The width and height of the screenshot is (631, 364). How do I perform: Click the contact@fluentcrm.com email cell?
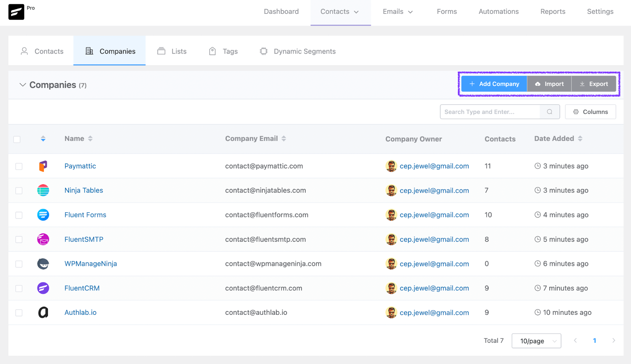[263, 288]
